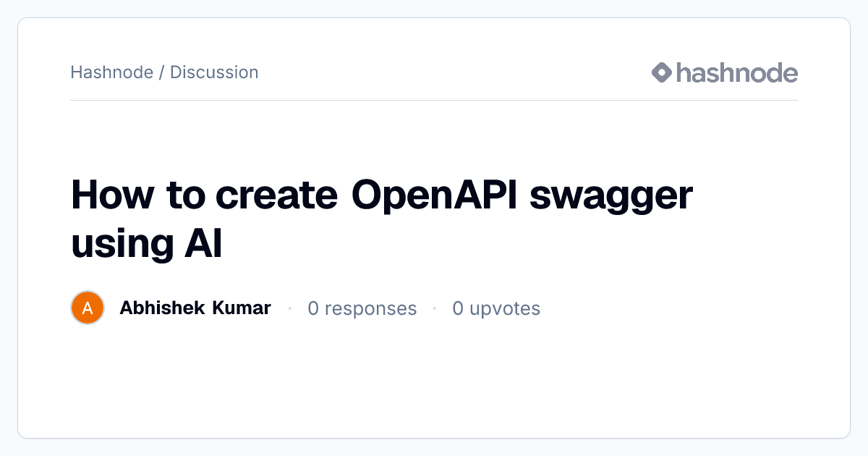Open the 'How to create OpenAPI swagger using AI' title
This screenshot has height=456, width=868.
click(382, 220)
